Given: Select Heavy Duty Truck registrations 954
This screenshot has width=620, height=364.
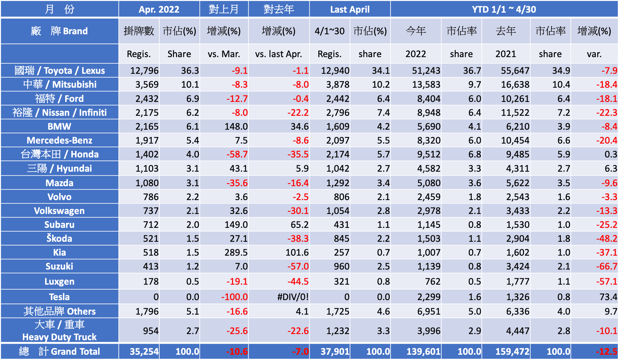Looking at the screenshot, I should coord(151,331).
